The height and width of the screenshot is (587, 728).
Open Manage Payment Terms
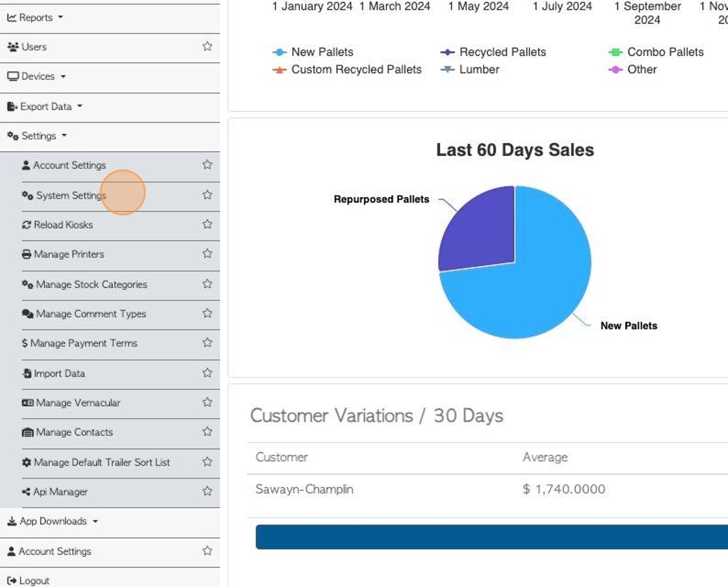[x=84, y=343]
